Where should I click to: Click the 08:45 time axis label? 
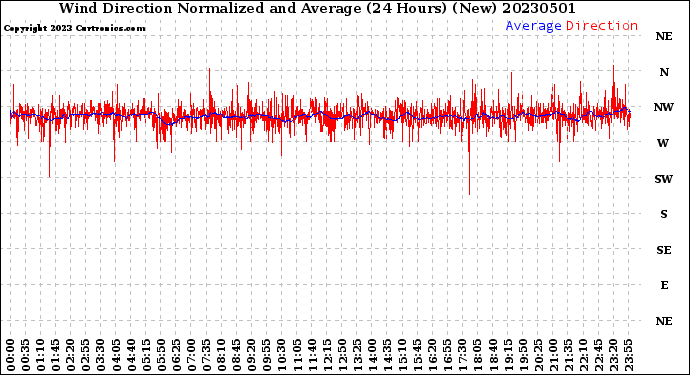(x=237, y=355)
